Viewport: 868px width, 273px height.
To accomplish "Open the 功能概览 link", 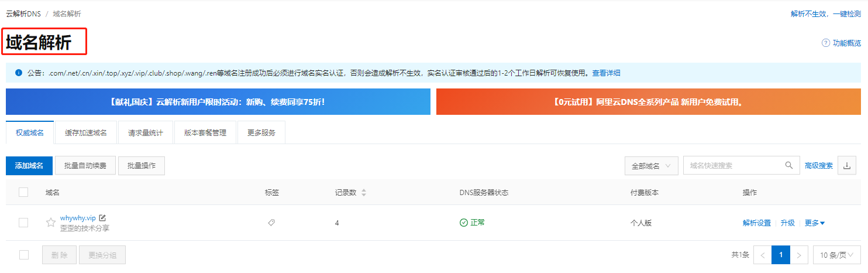I will 847,43.
